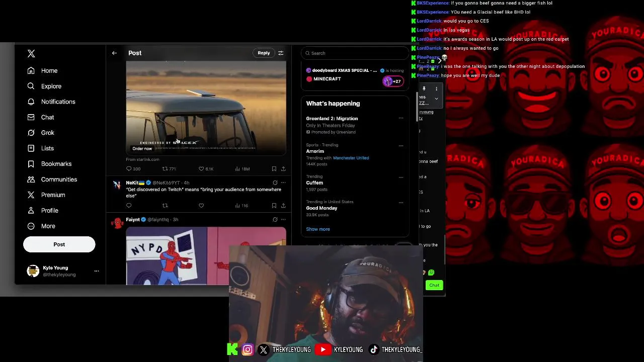The height and width of the screenshot is (362, 644).
Task: Go back with the arrow beside Post
Action: (114, 53)
